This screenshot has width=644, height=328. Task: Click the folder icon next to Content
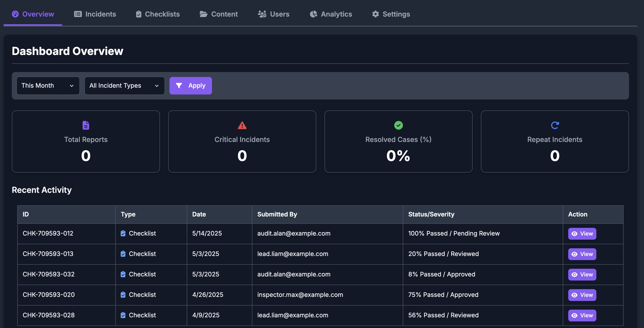point(203,14)
